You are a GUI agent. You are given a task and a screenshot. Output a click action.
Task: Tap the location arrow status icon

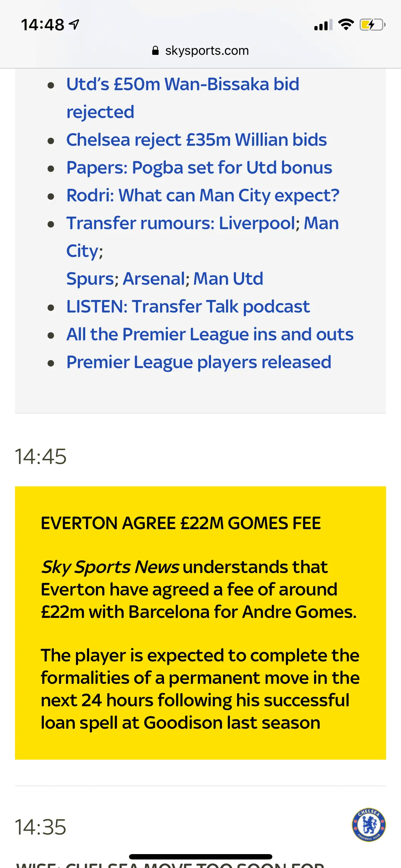click(74, 25)
